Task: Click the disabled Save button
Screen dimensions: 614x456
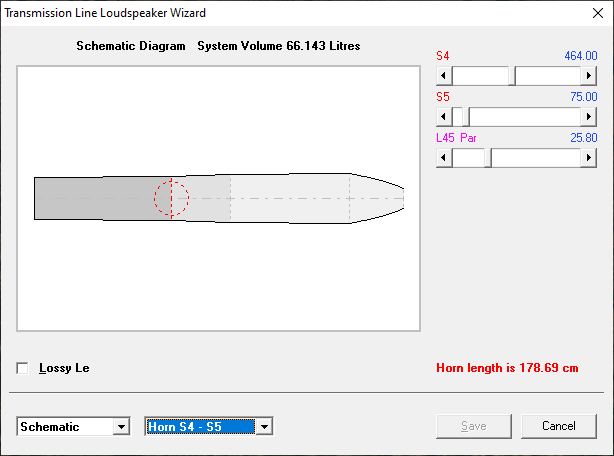Action: click(x=474, y=426)
